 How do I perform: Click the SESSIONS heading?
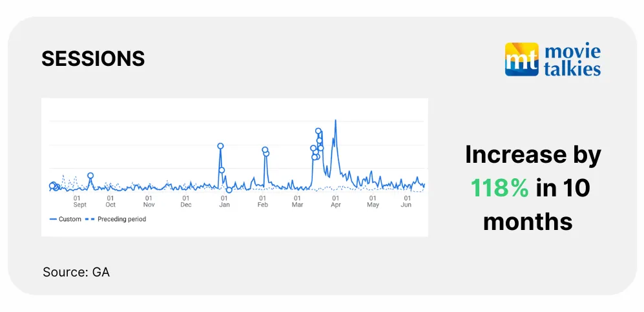click(x=93, y=59)
